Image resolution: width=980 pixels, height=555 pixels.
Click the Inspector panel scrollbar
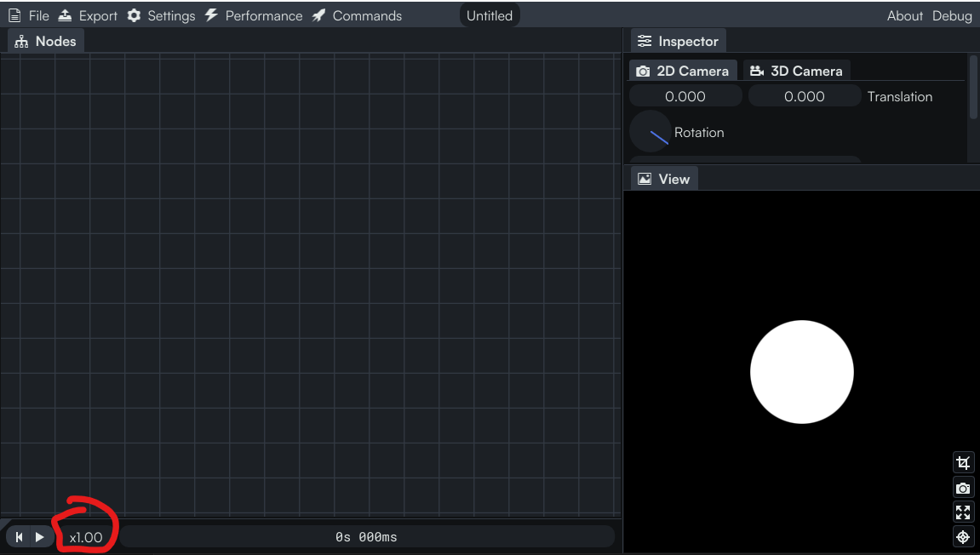[x=973, y=87]
